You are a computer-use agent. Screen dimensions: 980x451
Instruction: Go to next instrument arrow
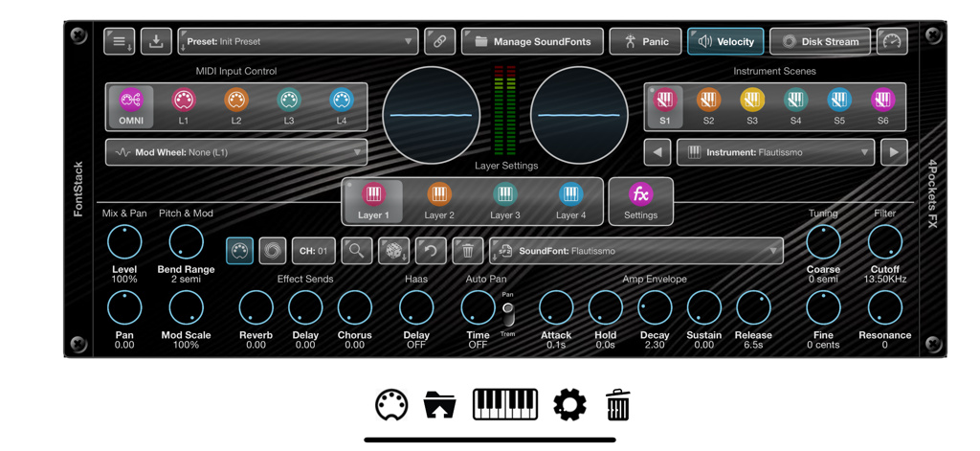895,152
